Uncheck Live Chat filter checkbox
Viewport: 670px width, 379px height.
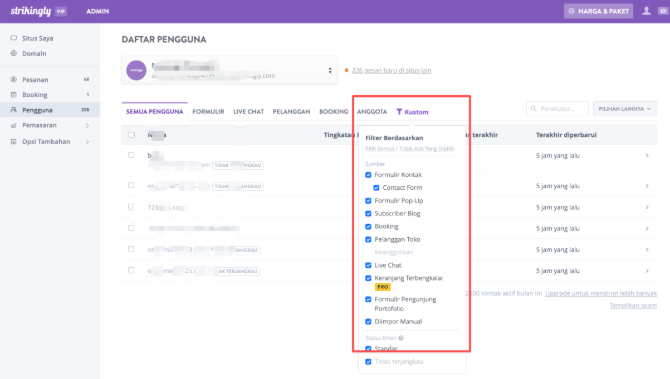tap(368, 265)
